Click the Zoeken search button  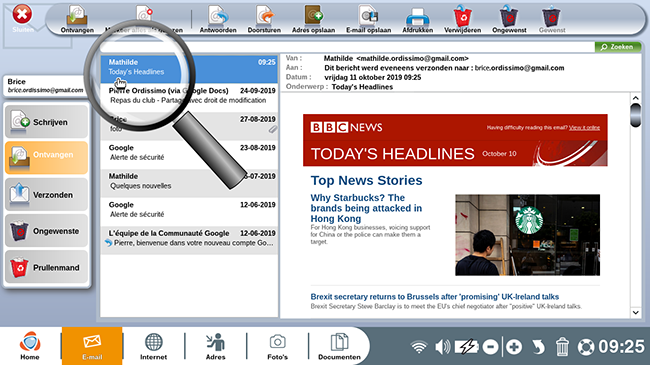coord(618,47)
